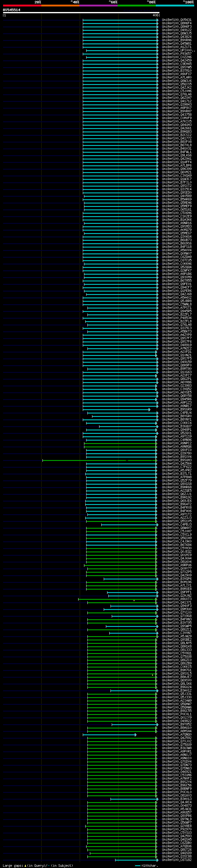Click hit label UniRef100_Q76LA6

(176, 94)
